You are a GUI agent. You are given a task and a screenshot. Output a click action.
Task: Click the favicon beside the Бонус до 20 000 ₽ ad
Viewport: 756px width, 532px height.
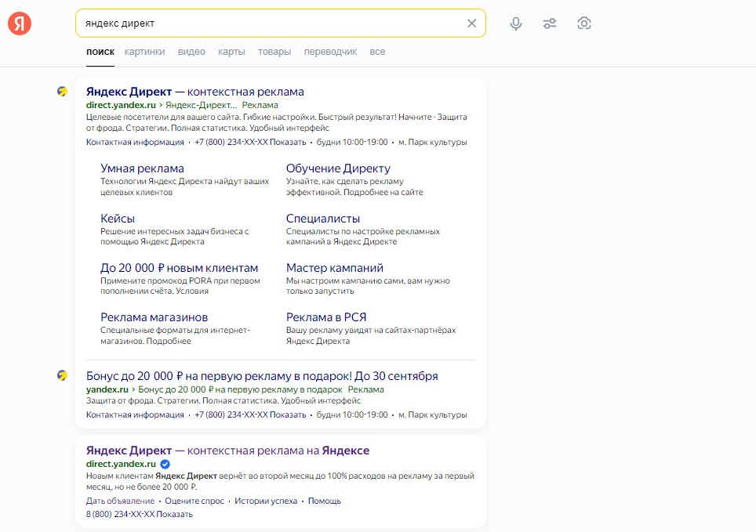click(x=62, y=375)
